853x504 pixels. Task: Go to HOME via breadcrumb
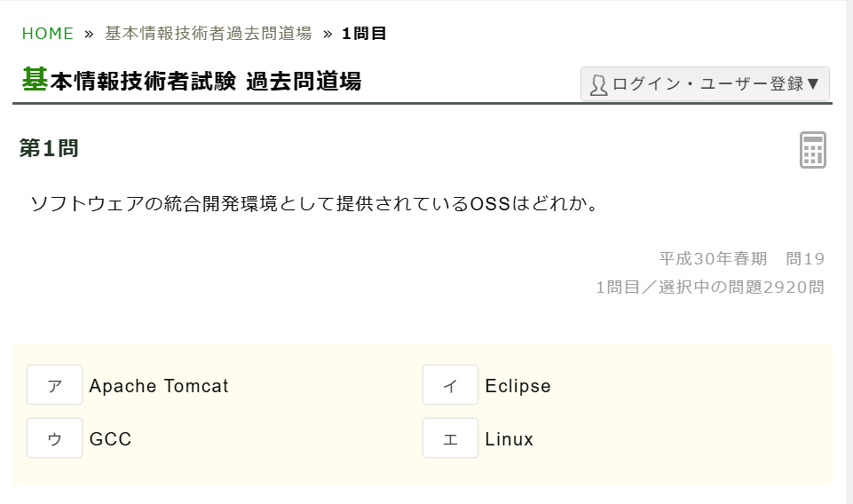[x=48, y=34]
